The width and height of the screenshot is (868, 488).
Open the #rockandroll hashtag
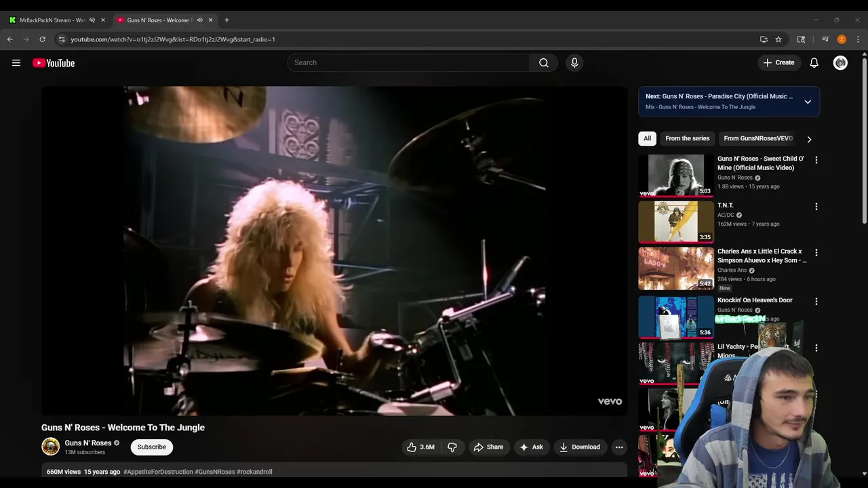tap(254, 472)
